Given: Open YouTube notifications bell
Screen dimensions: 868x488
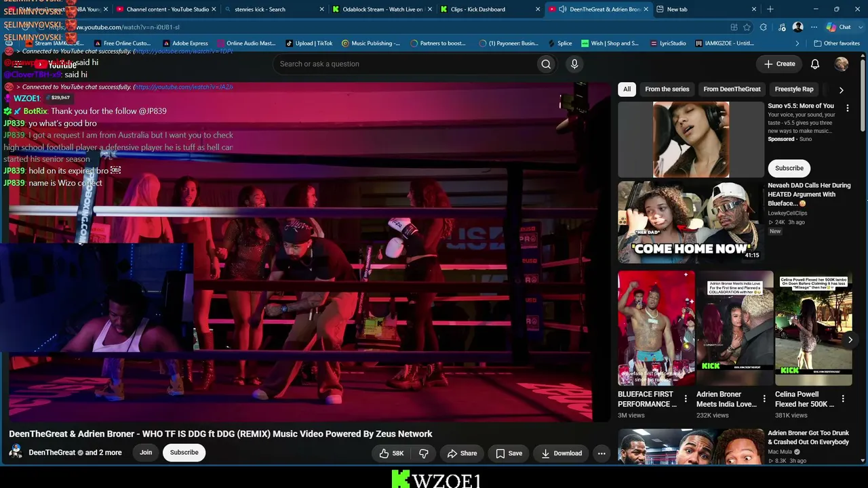Looking at the screenshot, I should pyautogui.click(x=815, y=64).
